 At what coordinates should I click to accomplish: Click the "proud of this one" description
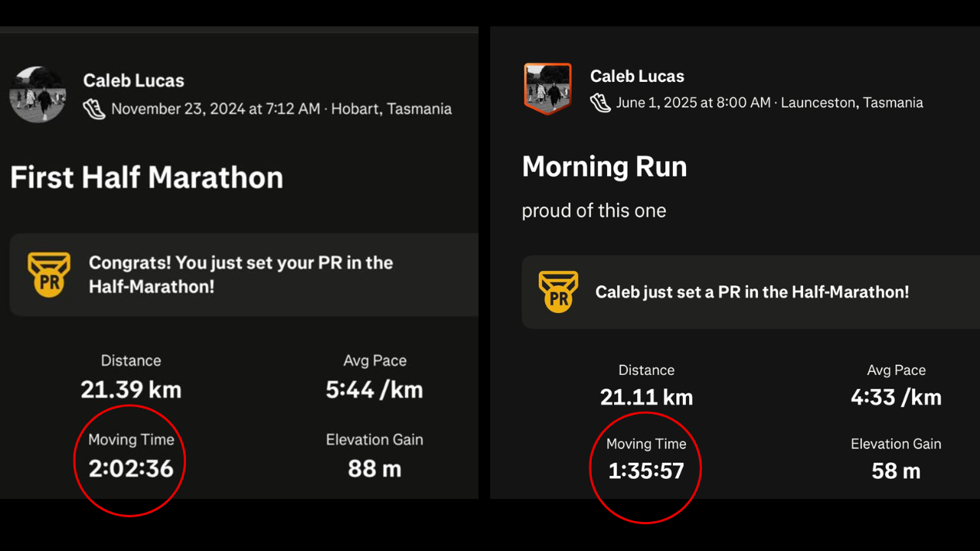click(x=593, y=210)
